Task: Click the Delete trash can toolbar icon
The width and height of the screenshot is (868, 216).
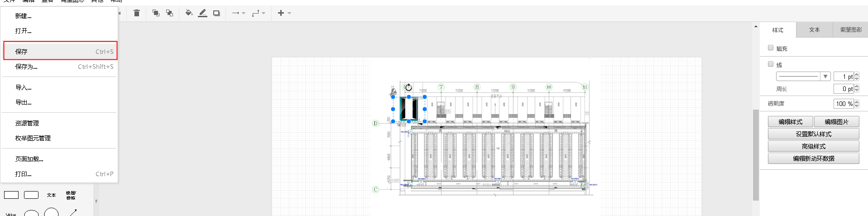Action: (137, 13)
